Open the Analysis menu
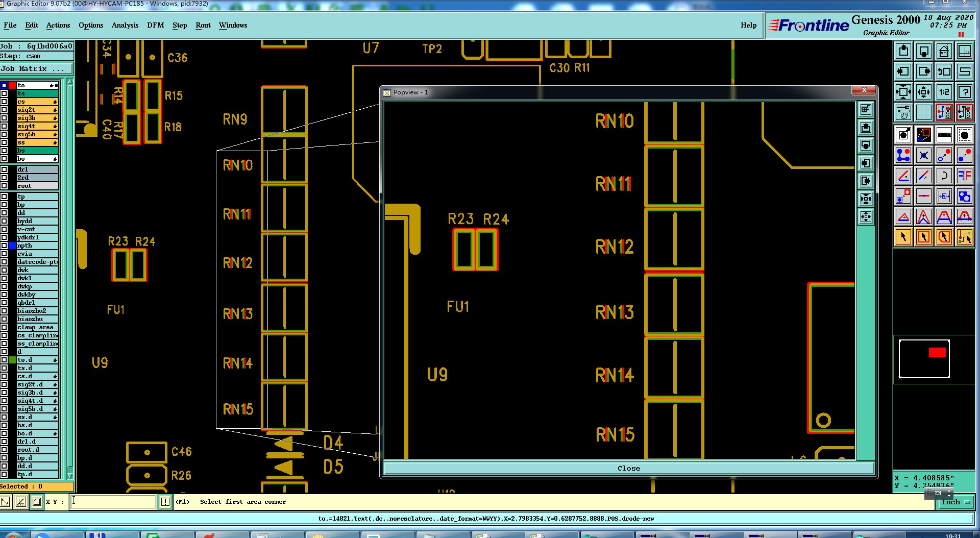Image resolution: width=980 pixels, height=538 pixels. 125,25
